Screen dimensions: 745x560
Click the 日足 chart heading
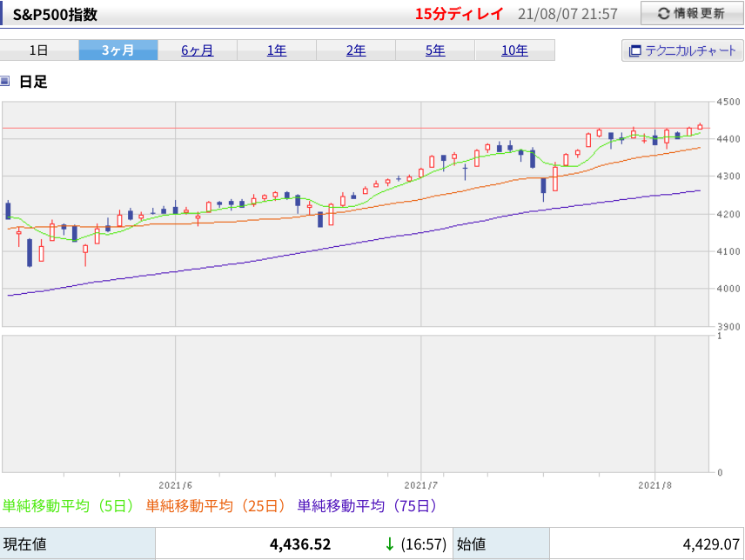pos(33,82)
